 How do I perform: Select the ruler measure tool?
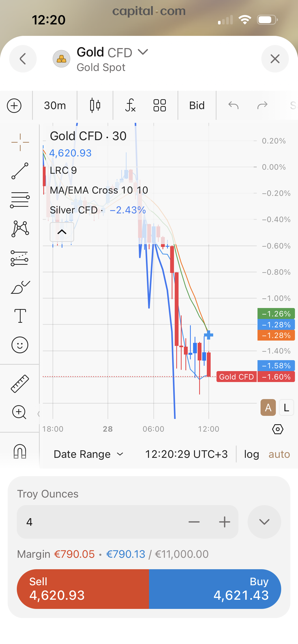coord(20,384)
